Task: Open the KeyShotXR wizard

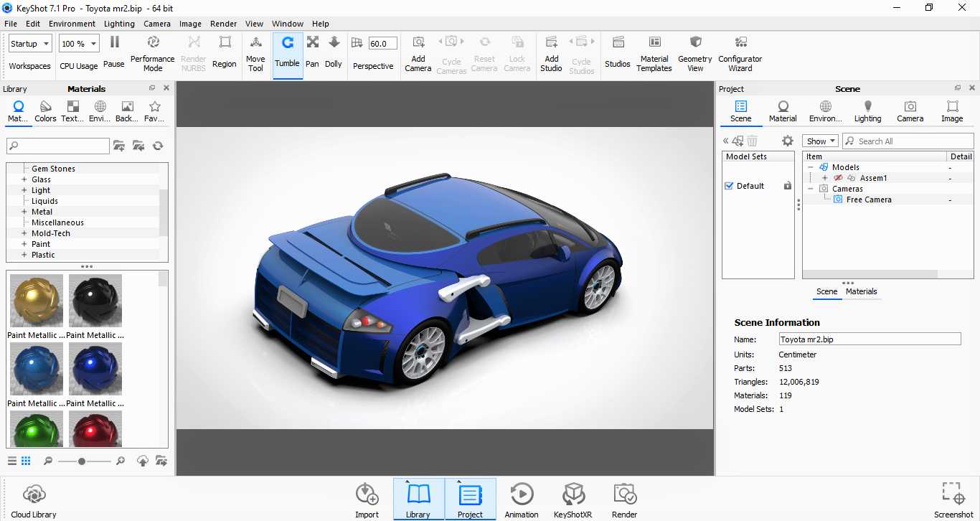Action: pyautogui.click(x=573, y=501)
